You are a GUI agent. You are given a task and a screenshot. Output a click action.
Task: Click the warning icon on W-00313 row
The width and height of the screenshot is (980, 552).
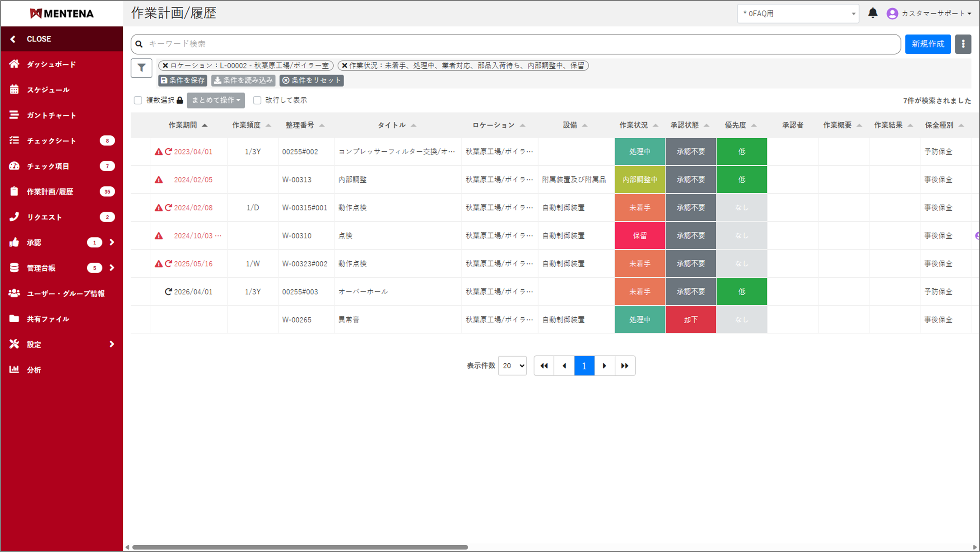point(159,180)
